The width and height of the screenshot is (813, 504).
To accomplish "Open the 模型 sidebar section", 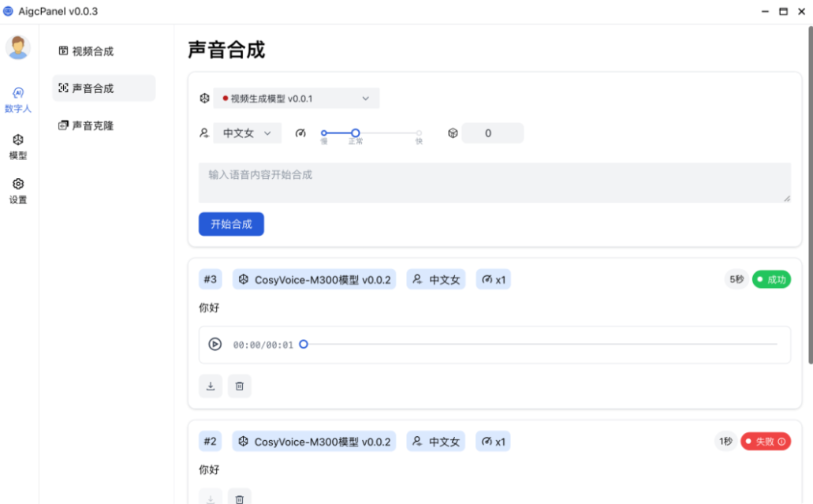I will pos(18,147).
